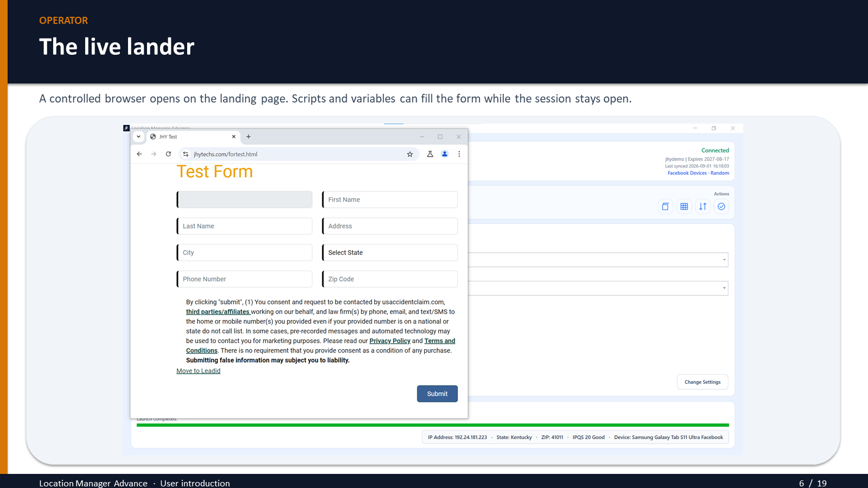
Task: Click the green launch progress bar
Action: [x=433, y=425]
